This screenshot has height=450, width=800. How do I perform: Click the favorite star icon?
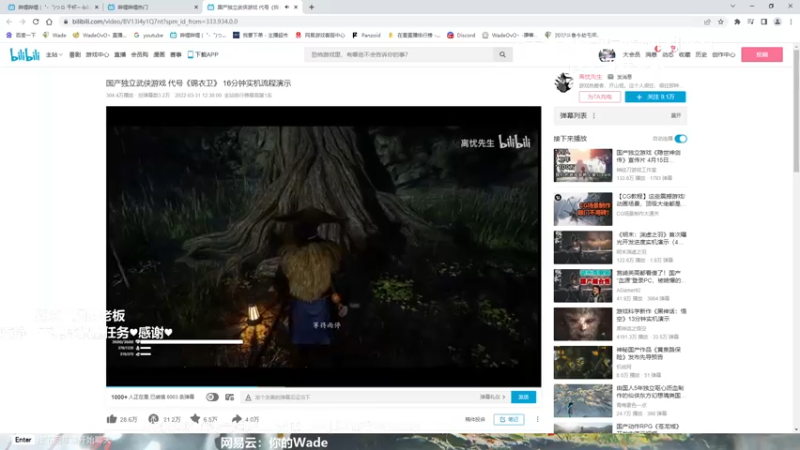tap(195, 419)
